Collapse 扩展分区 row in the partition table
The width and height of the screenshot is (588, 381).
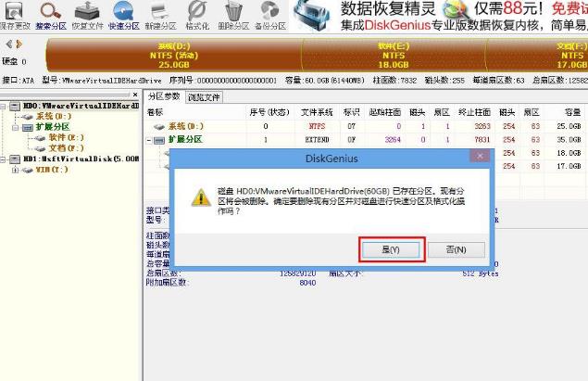pos(150,140)
